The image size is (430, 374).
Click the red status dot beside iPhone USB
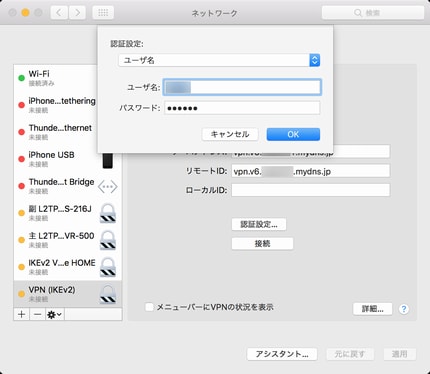tap(21, 159)
